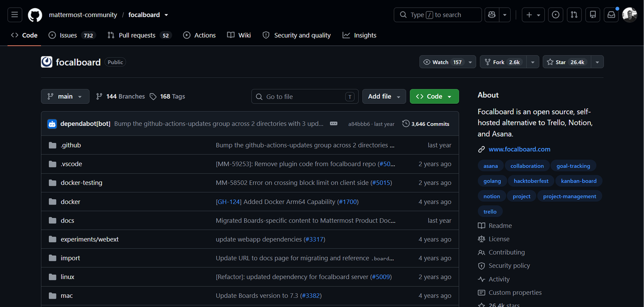
Task: View all 3,646 Commits
Action: pyautogui.click(x=426, y=123)
